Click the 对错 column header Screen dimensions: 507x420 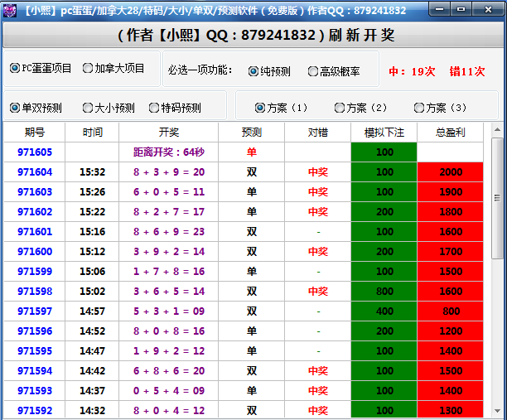tap(318, 133)
